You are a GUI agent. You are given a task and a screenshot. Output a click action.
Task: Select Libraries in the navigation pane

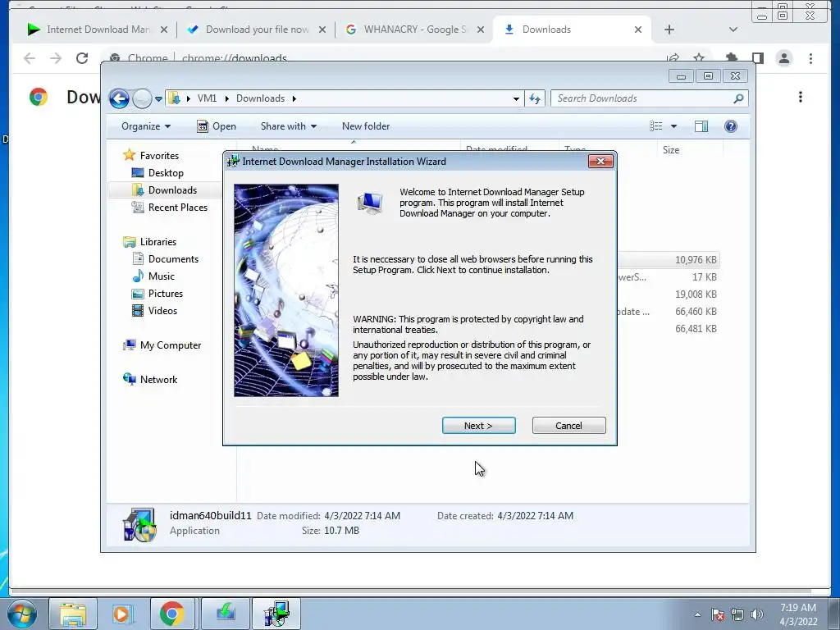(158, 242)
